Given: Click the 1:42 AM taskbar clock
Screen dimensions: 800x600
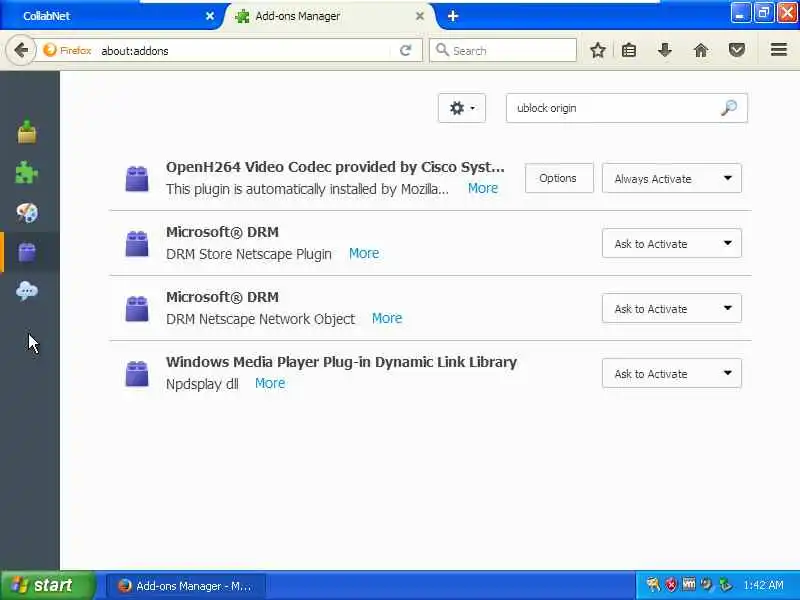Looking at the screenshot, I should pos(763,585).
